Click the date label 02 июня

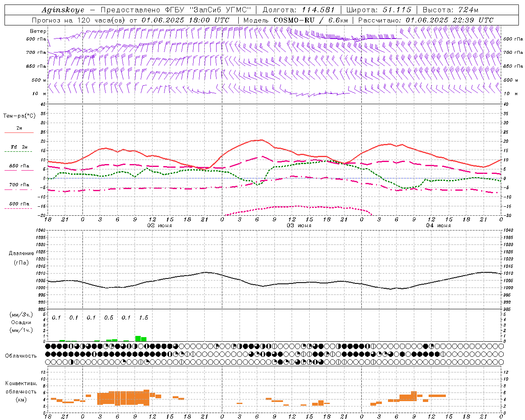160,226
